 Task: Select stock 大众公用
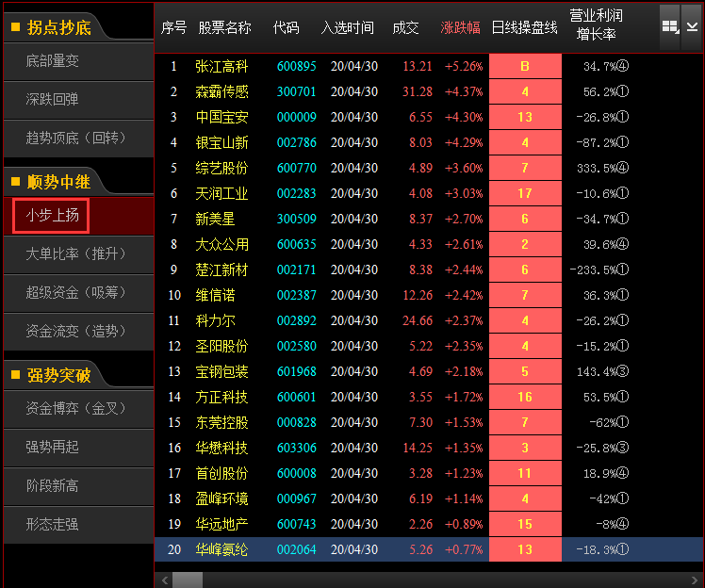pos(221,245)
